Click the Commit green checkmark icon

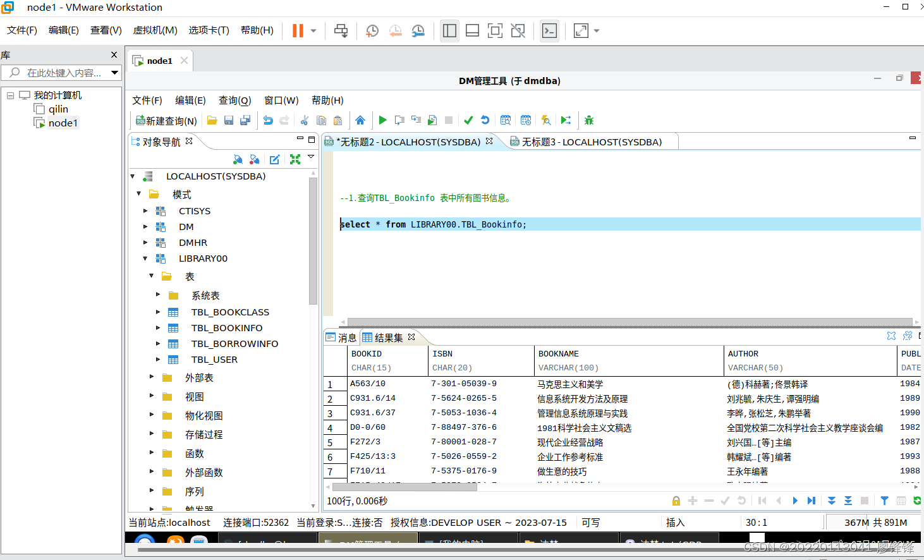[x=468, y=120]
